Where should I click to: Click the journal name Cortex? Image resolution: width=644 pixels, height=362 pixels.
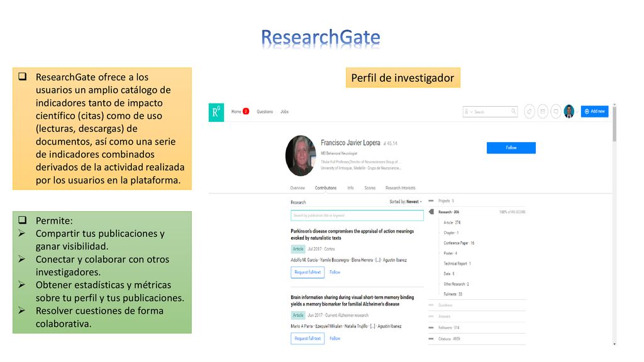tap(330, 249)
